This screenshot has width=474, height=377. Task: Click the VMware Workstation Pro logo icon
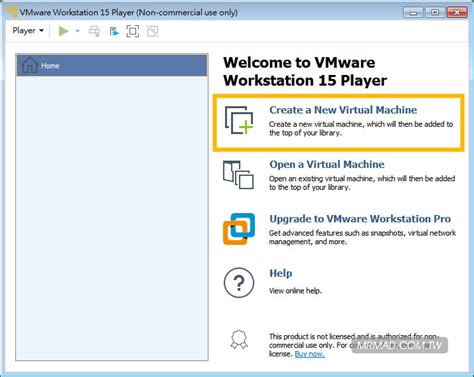pyautogui.click(x=239, y=229)
